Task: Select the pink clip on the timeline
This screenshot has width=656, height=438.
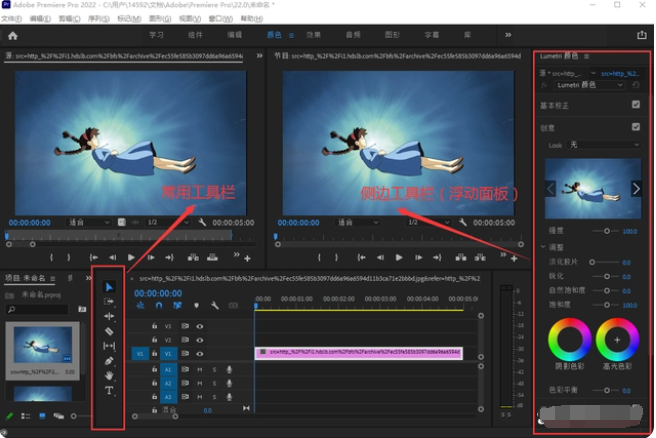Action: tap(358, 352)
